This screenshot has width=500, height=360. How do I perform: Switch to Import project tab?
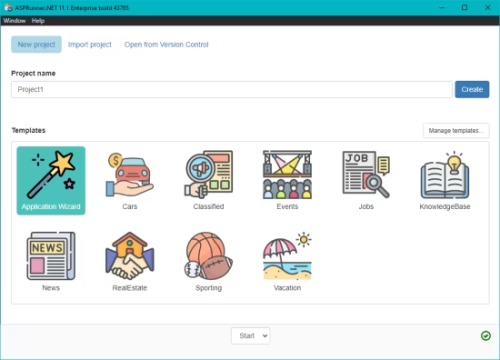coord(90,45)
